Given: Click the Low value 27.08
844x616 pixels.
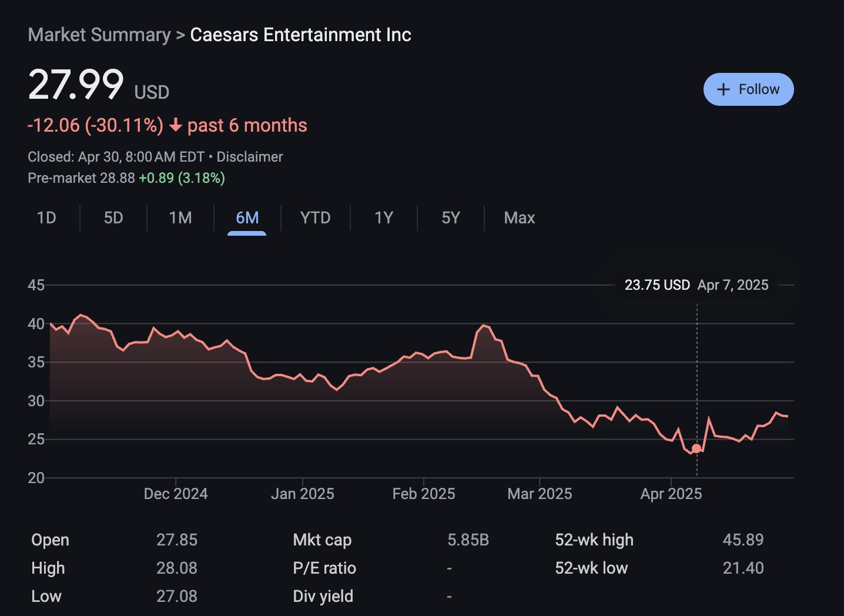Looking at the screenshot, I should click(x=177, y=596).
